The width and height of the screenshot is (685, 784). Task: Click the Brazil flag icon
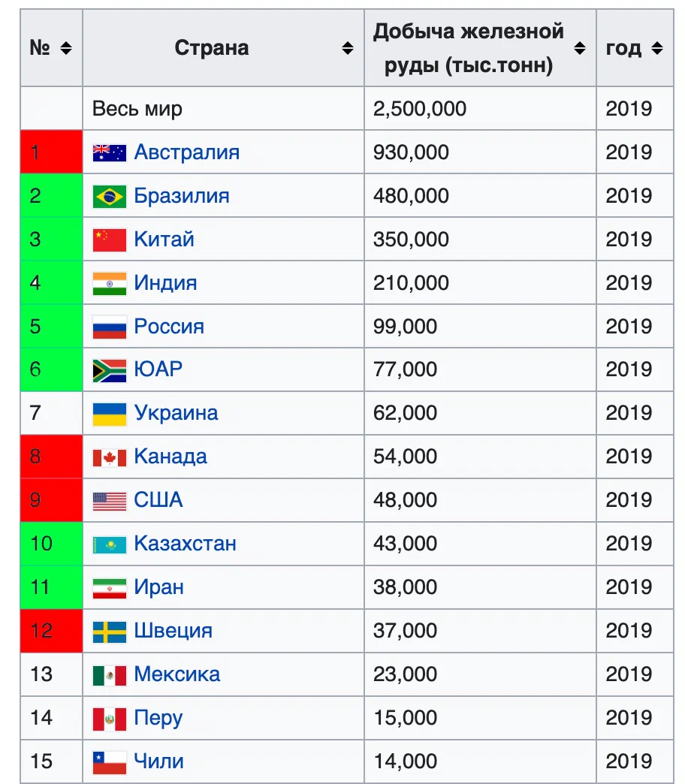(x=110, y=196)
